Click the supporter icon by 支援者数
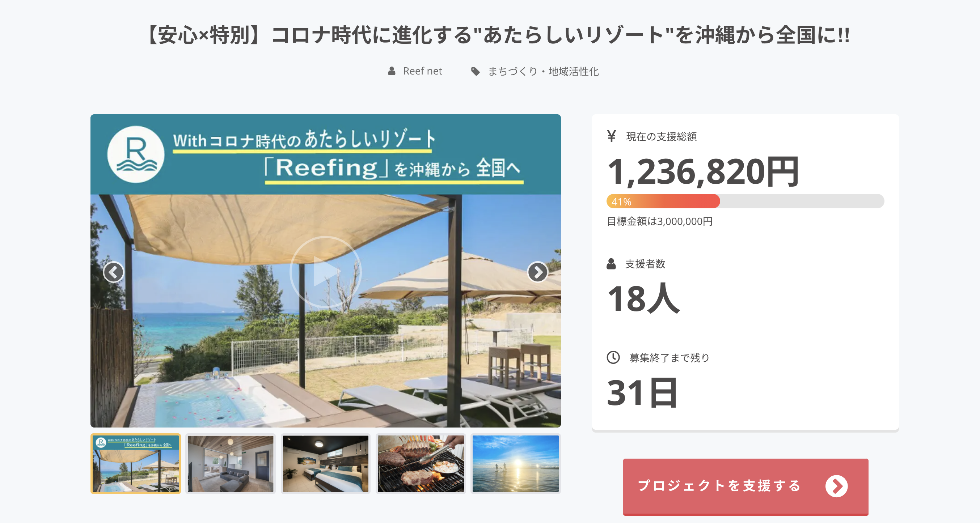 [x=611, y=264]
